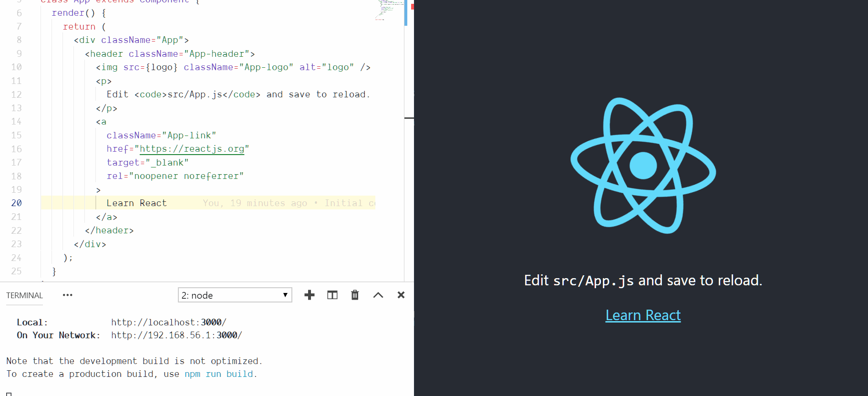The height and width of the screenshot is (396, 868).
Task: Split the terminal with the split icon
Action: [332, 295]
